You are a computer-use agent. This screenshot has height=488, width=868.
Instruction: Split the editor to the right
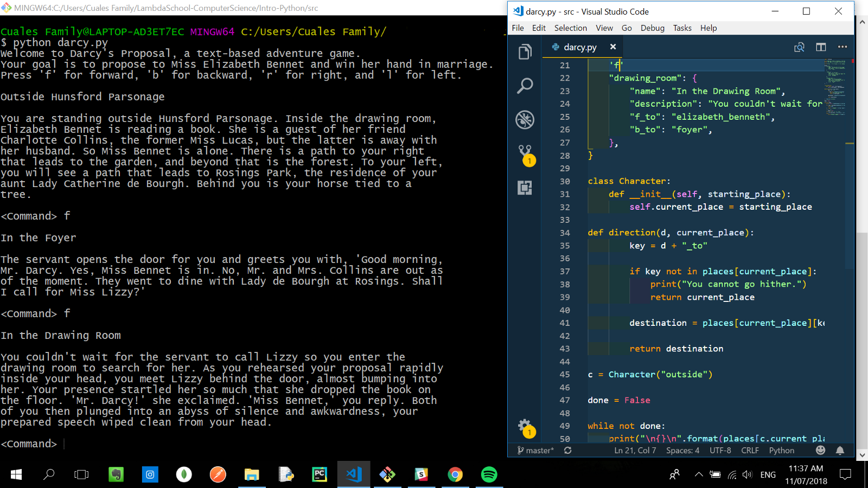click(821, 47)
